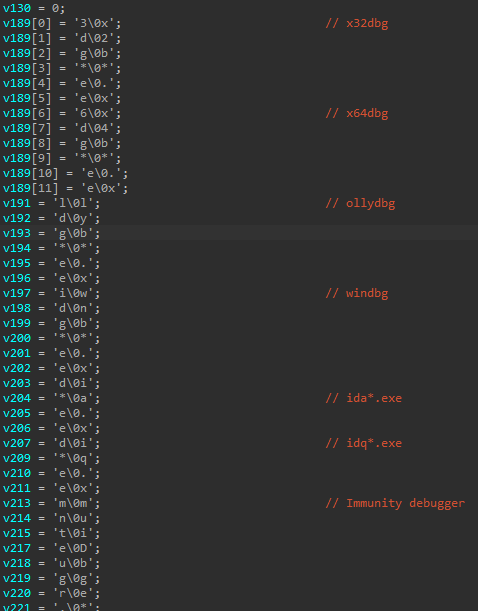This screenshot has height=611, width=478.
Task: Select variable v220
Action: [17, 593]
